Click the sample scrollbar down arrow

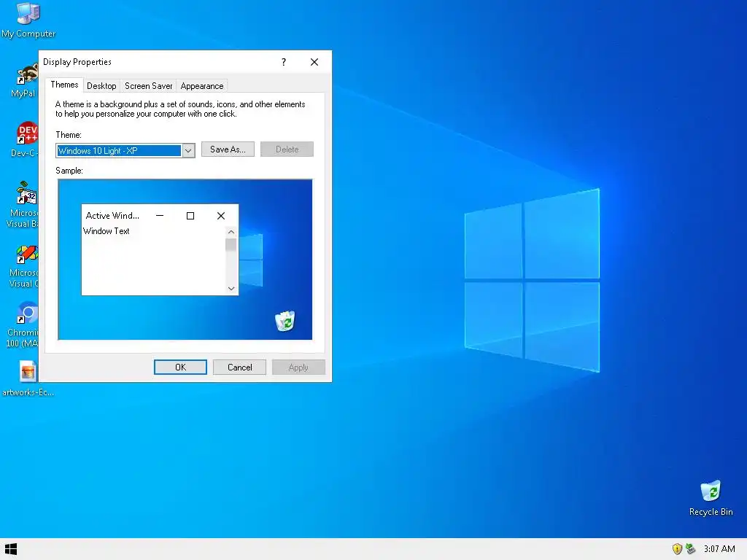click(231, 288)
